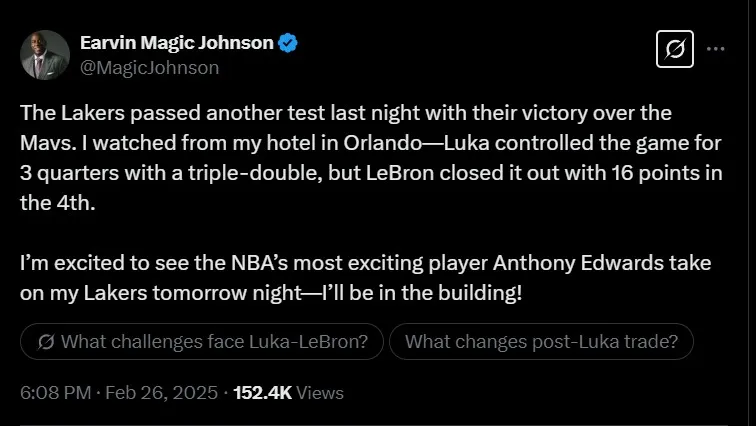Click the blue verified checkmark badge
This screenshot has height=426, width=756.
pyautogui.click(x=289, y=43)
